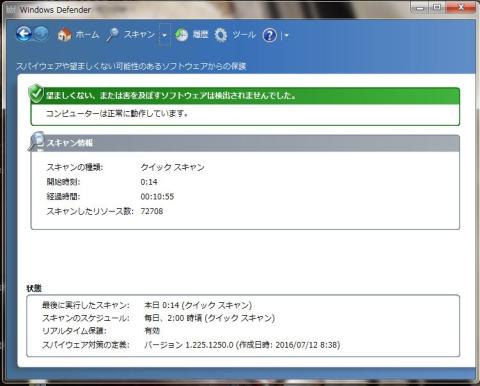Click the '最後に実行したスキャン:' label

coord(86,305)
